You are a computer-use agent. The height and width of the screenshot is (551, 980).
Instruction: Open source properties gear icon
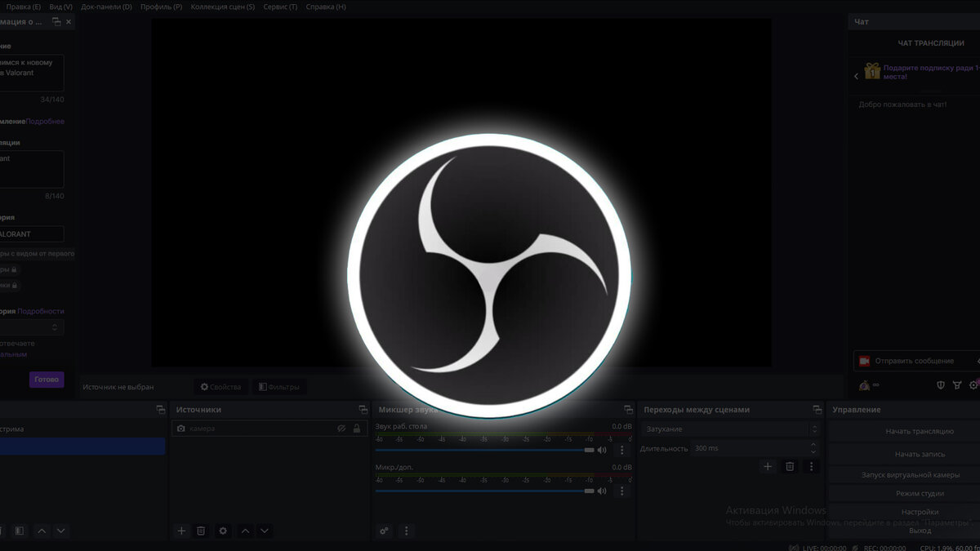point(223,531)
